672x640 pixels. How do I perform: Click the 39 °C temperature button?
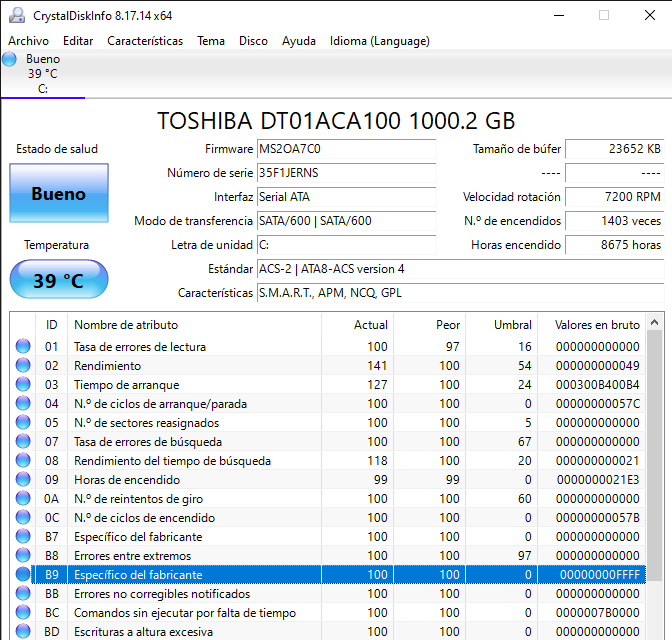[x=58, y=280]
